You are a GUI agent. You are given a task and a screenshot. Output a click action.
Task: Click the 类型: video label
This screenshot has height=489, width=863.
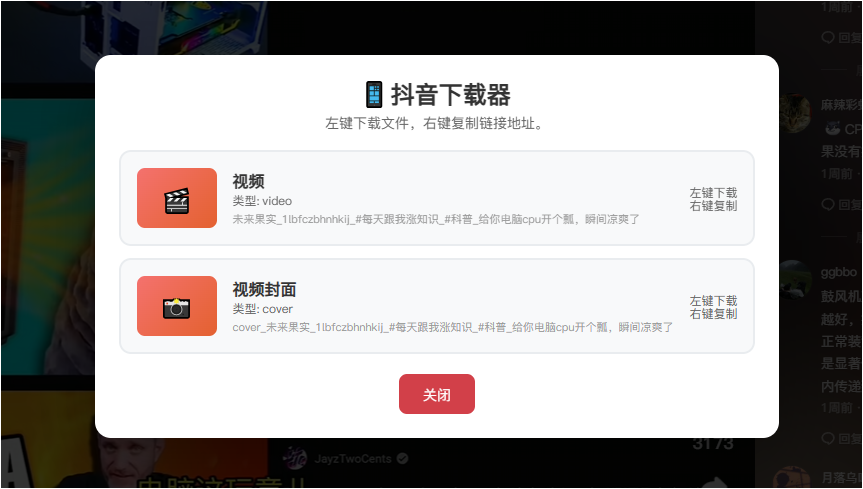click(262, 201)
